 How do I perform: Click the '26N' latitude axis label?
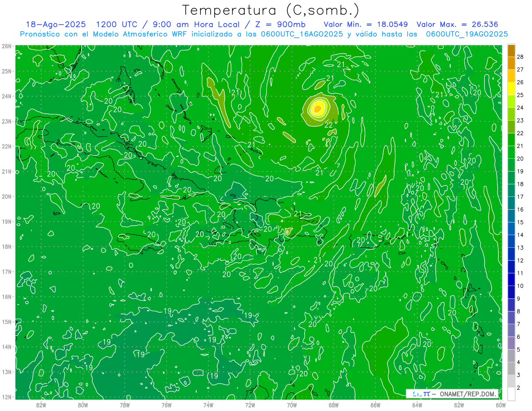pos(6,46)
